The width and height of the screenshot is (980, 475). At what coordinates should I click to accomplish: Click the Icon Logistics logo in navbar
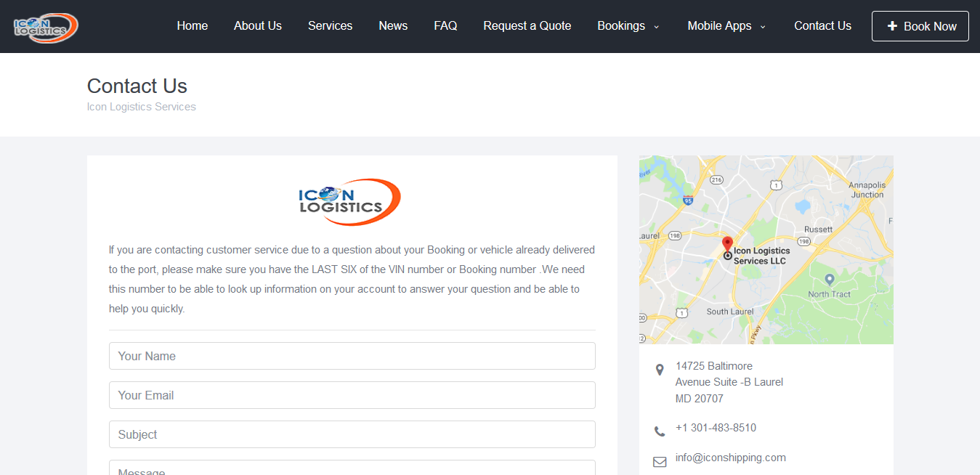pos(46,27)
